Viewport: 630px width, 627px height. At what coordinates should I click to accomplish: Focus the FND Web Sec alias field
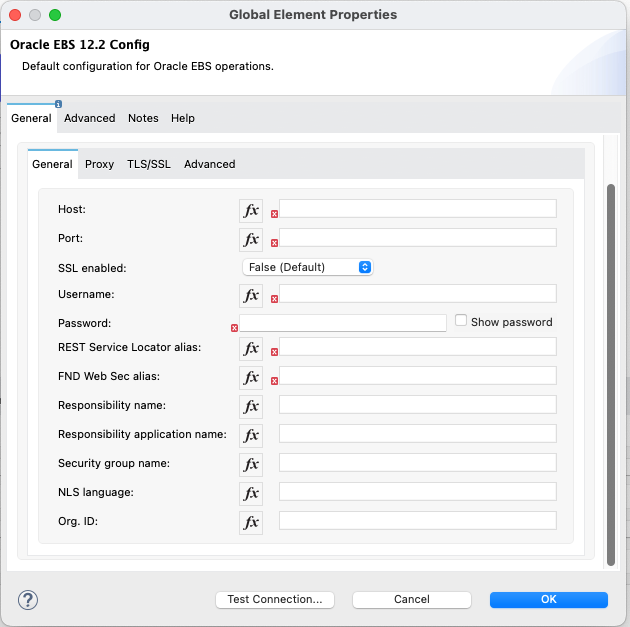click(x=417, y=376)
